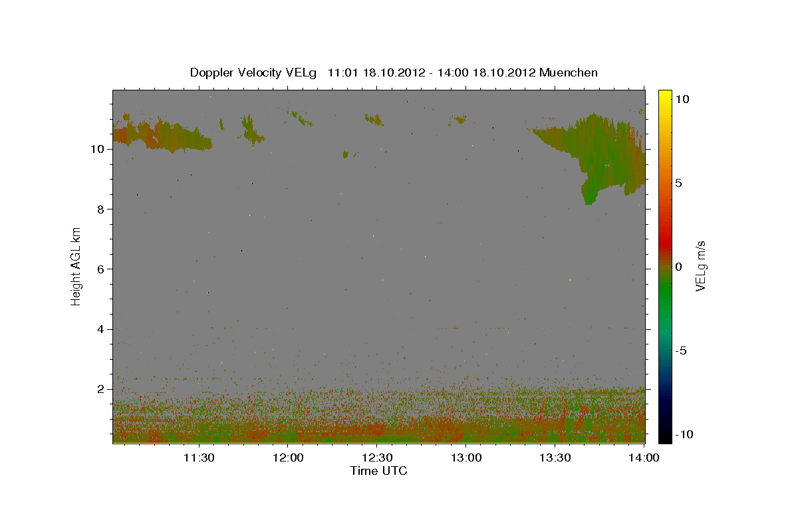The image size is (798, 532).
Task: Click the yellow top of the colorbar
Action: click(664, 94)
